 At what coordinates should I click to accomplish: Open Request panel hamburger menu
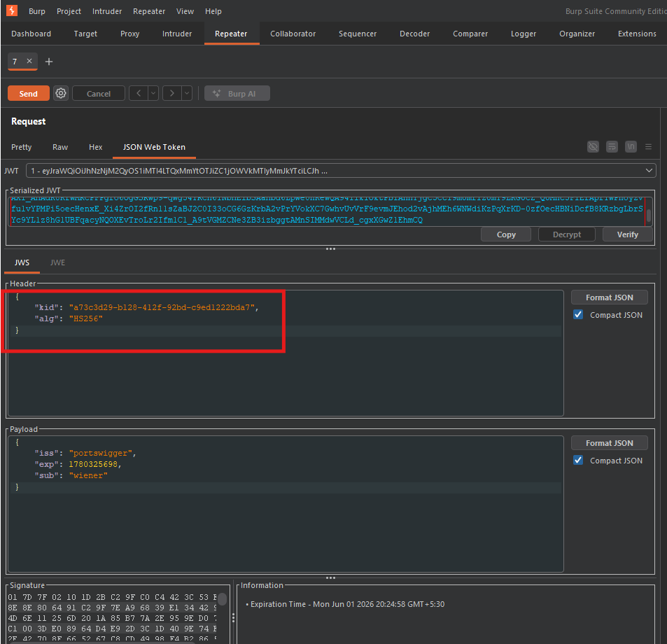pyautogui.click(x=648, y=147)
